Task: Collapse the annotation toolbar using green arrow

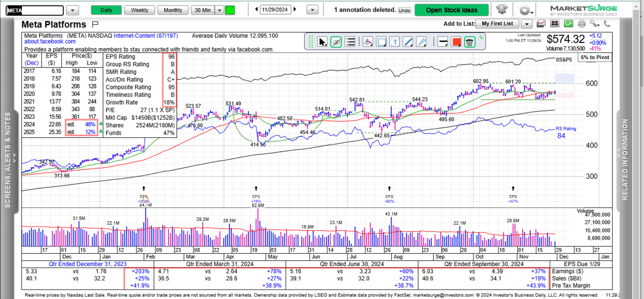Action: (x=482, y=37)
